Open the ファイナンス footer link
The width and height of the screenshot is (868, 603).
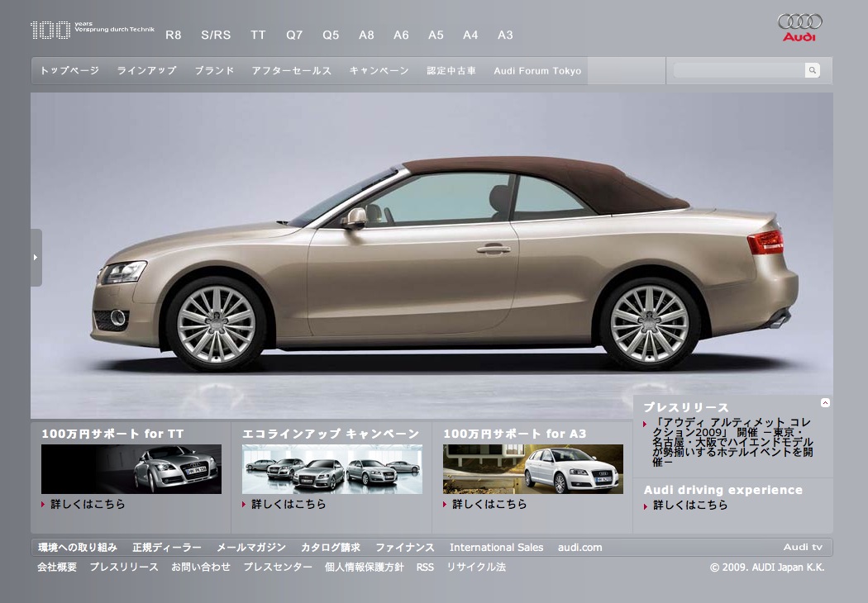(x=405, y=548)
